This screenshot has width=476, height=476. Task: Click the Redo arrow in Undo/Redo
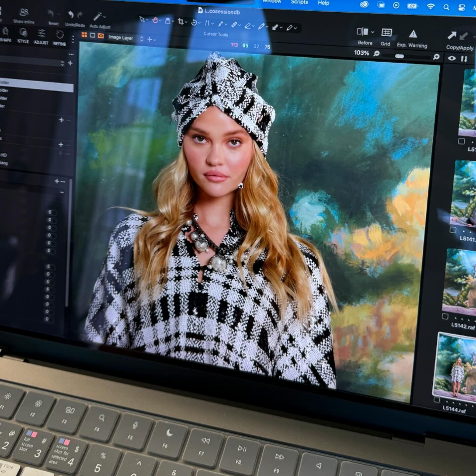80,15
